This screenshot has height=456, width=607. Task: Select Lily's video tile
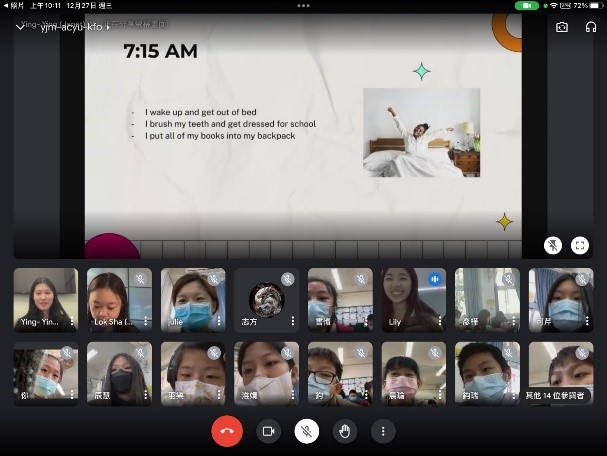point(413,300)
